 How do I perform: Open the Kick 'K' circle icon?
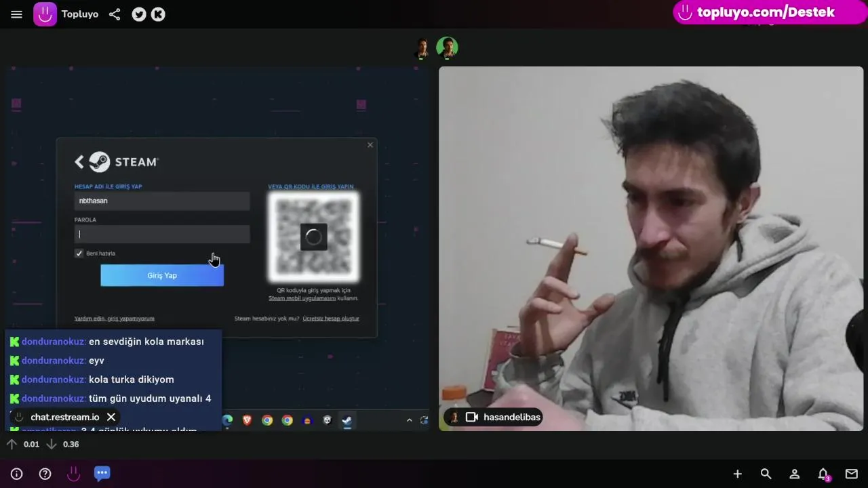coord(158,14)
